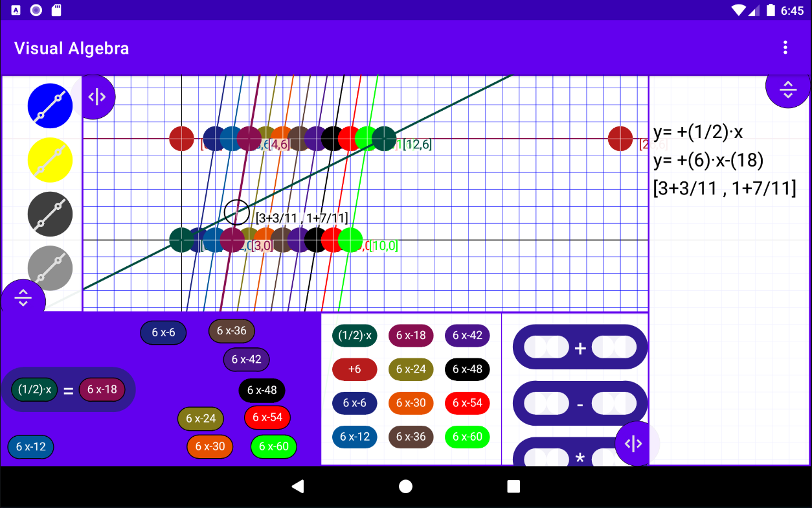
Task: Select the red 6 x-54 palette chip
Action: click(x=468, y=403)
